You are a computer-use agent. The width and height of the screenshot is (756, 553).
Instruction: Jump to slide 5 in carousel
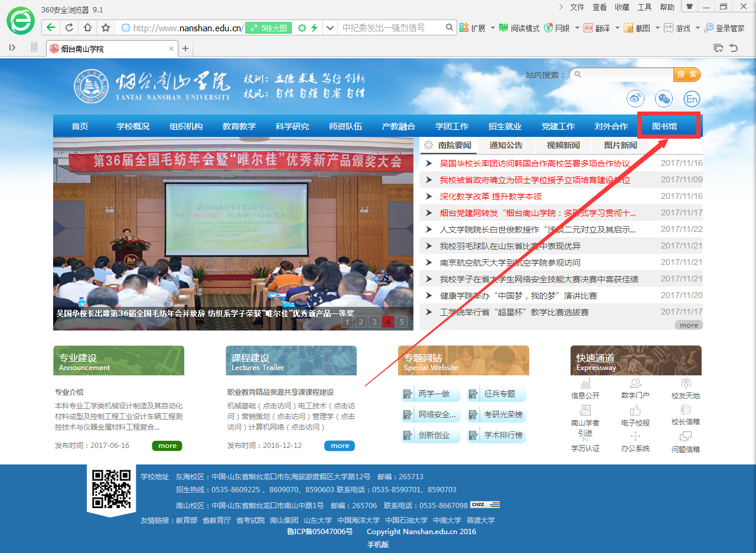coord(402,322)
